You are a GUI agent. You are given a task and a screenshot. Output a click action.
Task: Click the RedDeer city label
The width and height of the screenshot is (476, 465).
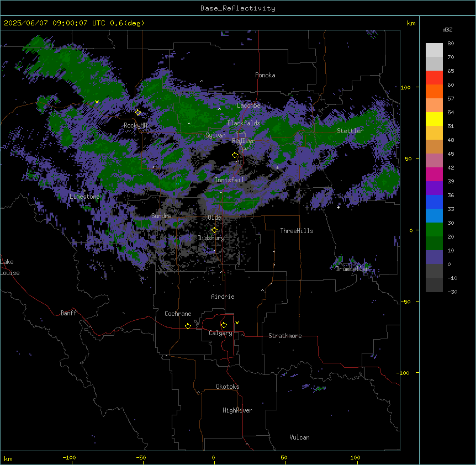click(244, 141)
